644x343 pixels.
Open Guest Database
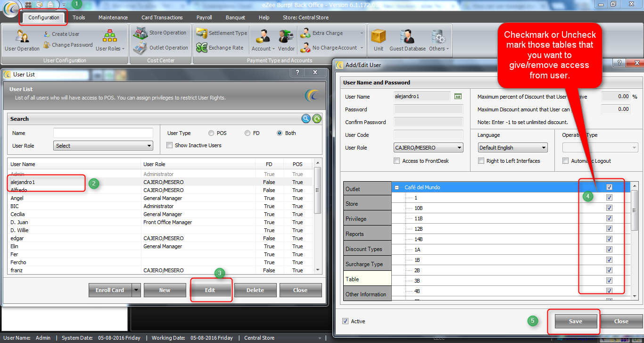click(x=407, y=41)
